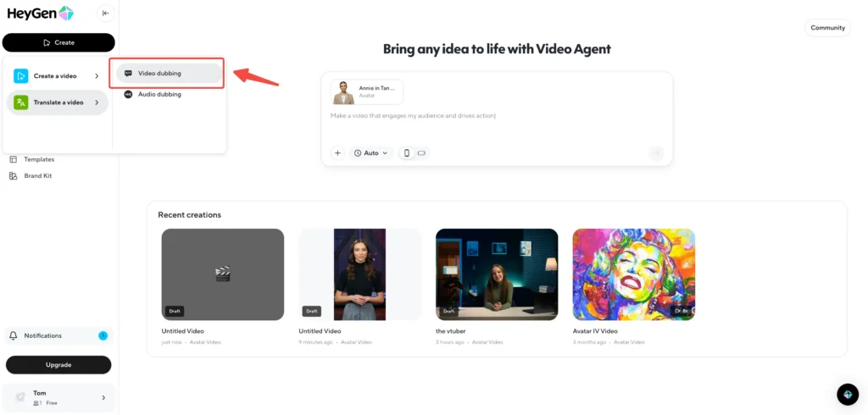Open Avatar IV Video thumbnail
Viewport: 868px width, 415px height.
[634, 274]
